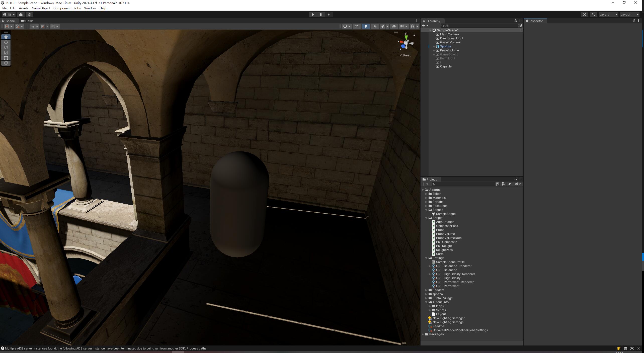Viewport: 644px width, 353px height.
Task: Toggle hidden objects visibility in scene
Action: point(394,26)
